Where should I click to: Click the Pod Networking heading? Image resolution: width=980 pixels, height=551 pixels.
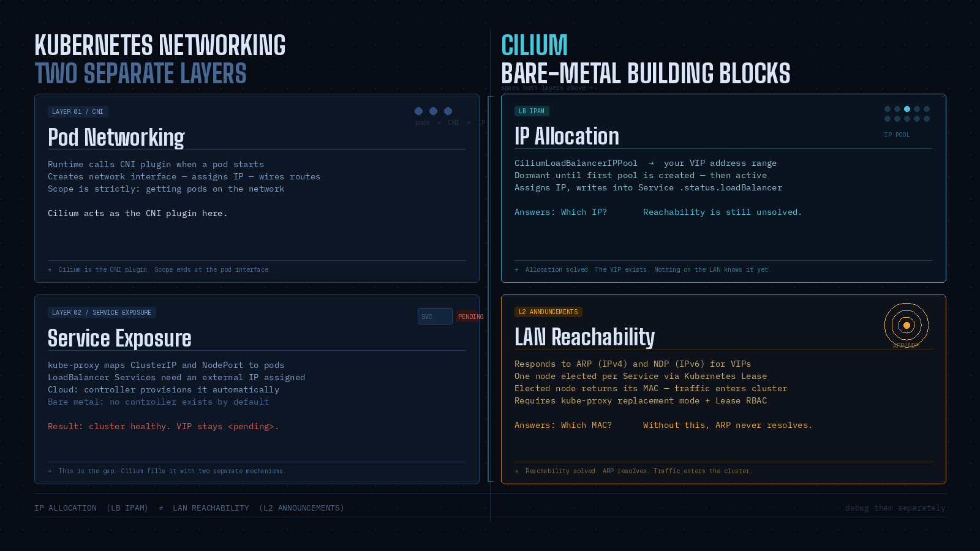point(116,137)
